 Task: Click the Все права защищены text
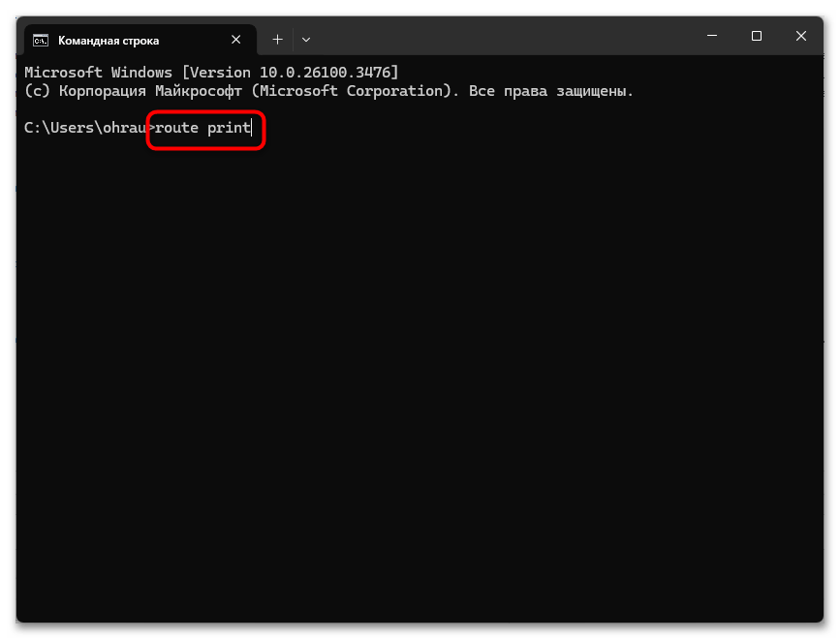[x=550, y=91]
